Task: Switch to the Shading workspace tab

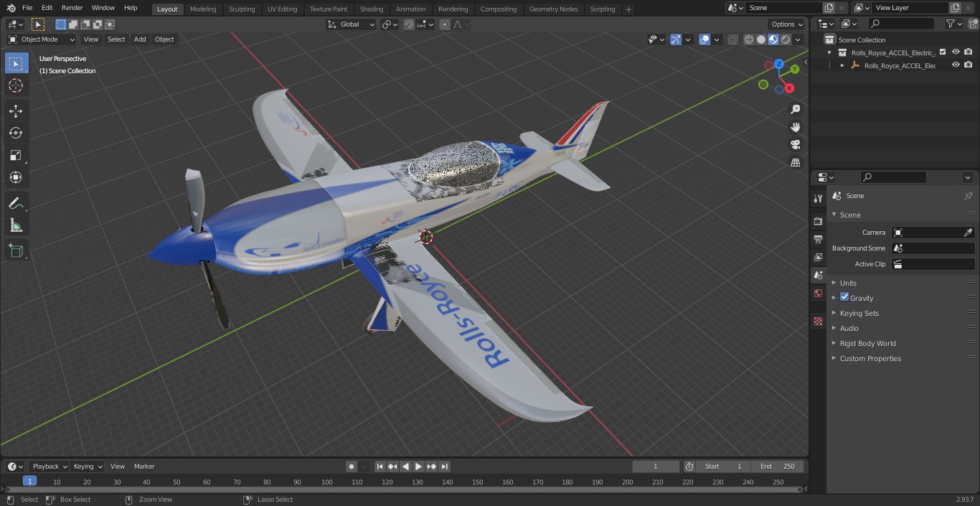Action: click(x=372, y=9)
